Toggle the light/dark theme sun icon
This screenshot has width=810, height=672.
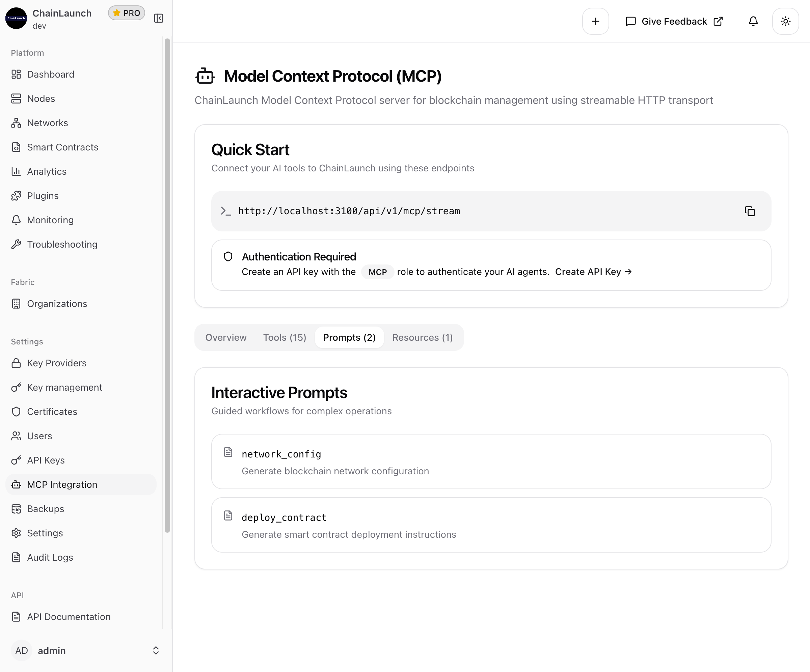point(785,21)
